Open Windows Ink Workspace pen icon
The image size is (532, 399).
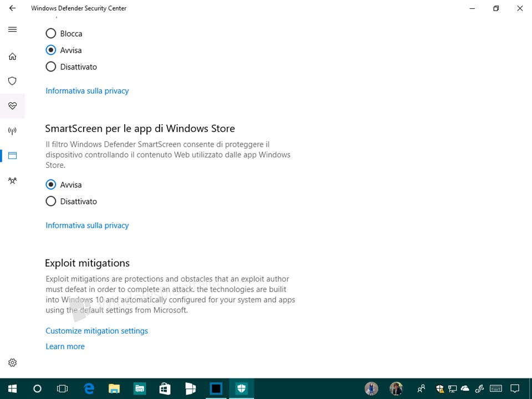point(479,389)
